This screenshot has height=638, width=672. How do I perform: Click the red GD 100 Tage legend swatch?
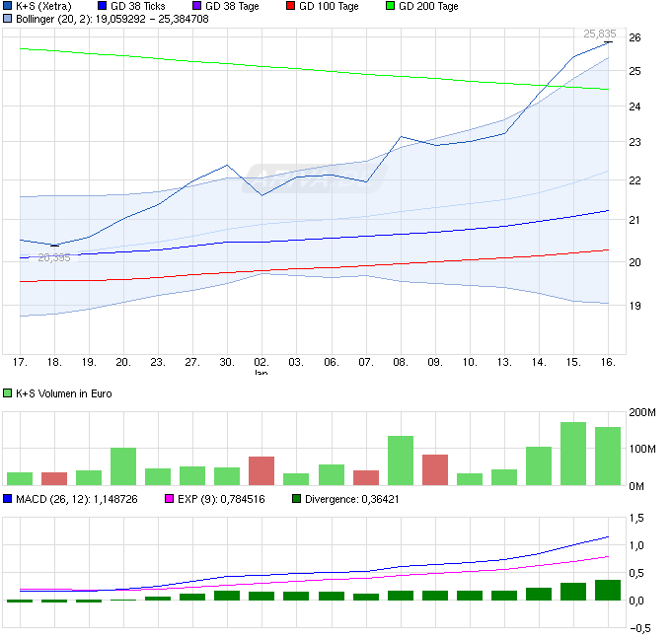pyautogui.click(x=289, y=6)
